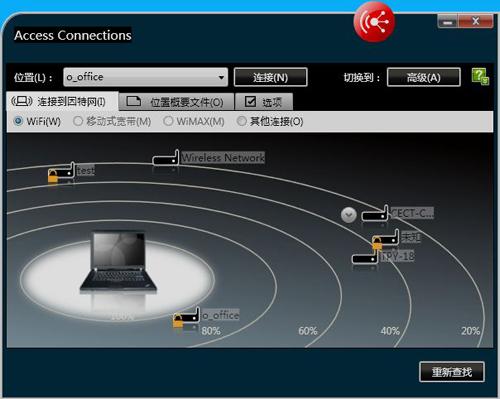Click the 'CECT-C...' network label
500x399 pixels.
point(412,213)
